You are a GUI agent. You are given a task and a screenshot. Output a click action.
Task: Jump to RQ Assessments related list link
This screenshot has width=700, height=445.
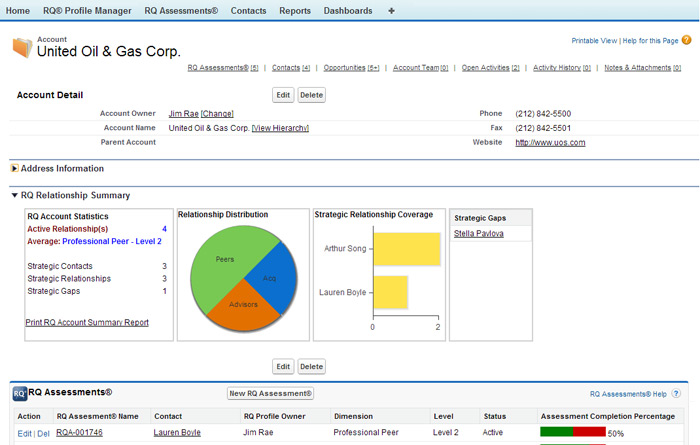click(223, 67)
